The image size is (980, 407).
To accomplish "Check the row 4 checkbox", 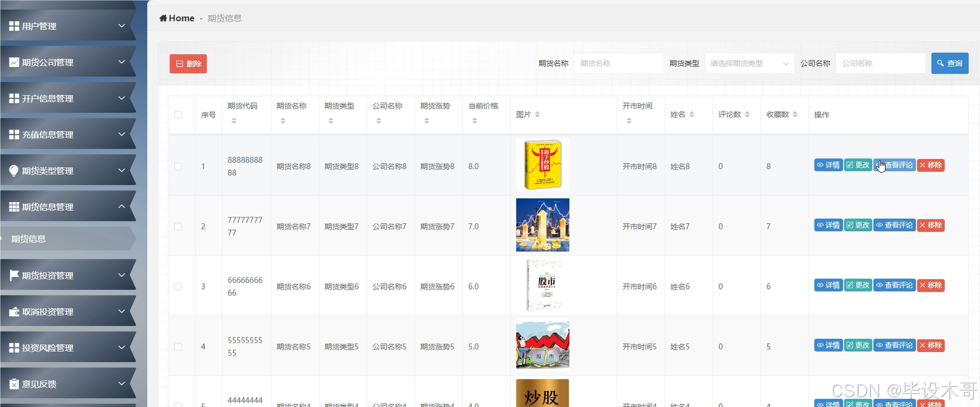I will [x=178, y=346].
